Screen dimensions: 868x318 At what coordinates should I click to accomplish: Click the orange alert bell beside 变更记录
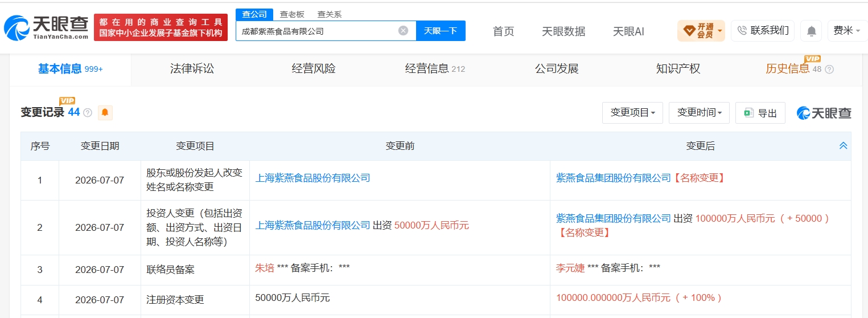[105, 113]
